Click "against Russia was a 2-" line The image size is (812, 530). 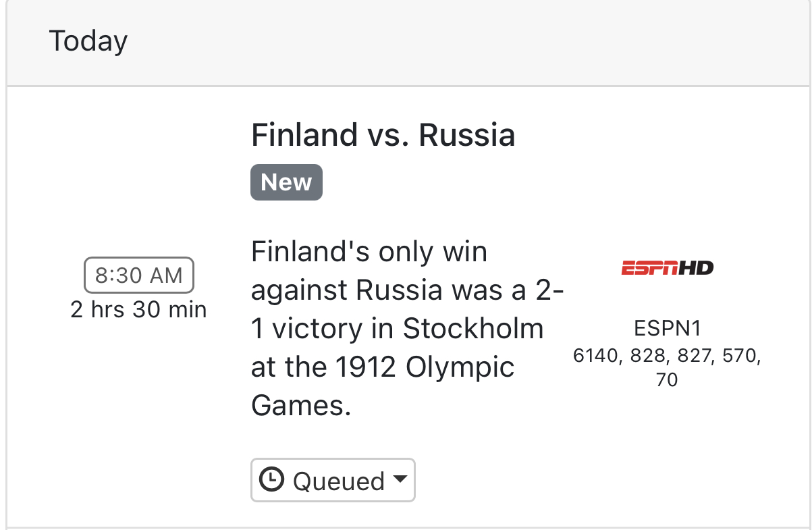(407, 291)
